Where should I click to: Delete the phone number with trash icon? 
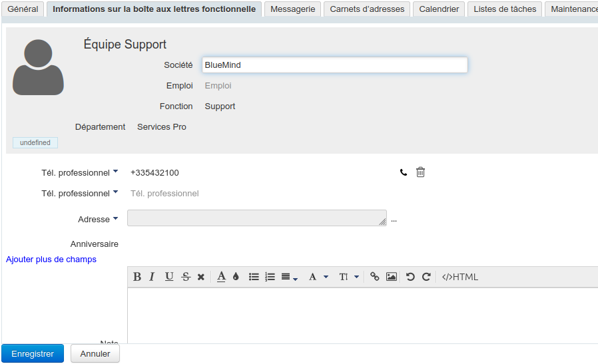coord(420,172)
